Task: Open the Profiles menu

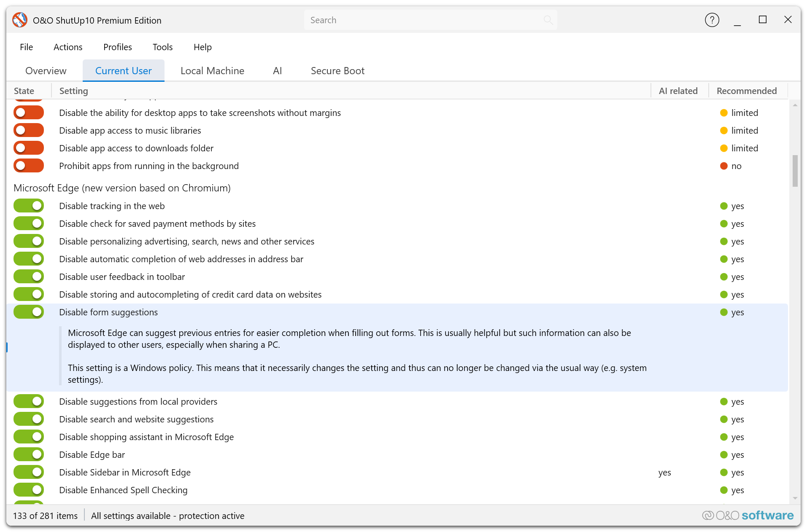Action: [x=118, y=47]
